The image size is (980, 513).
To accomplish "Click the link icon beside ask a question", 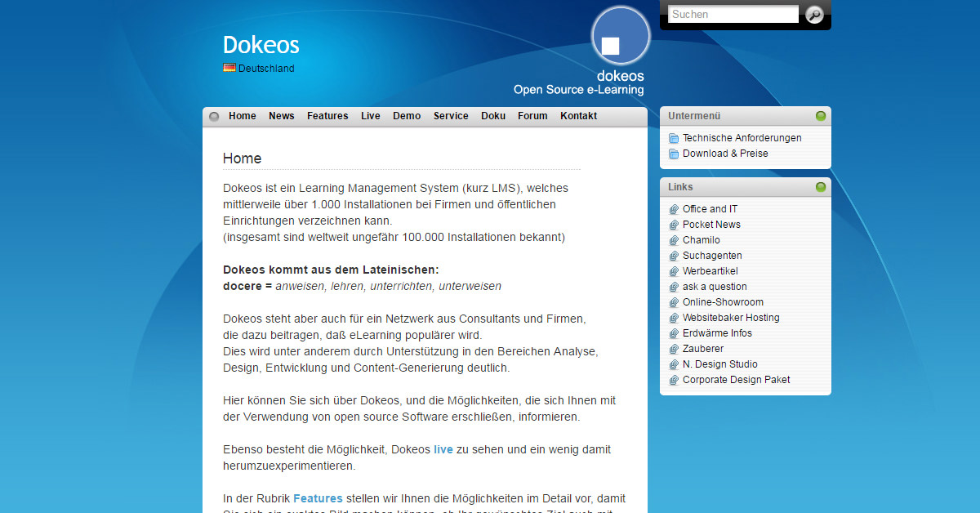I will [674, 288].
